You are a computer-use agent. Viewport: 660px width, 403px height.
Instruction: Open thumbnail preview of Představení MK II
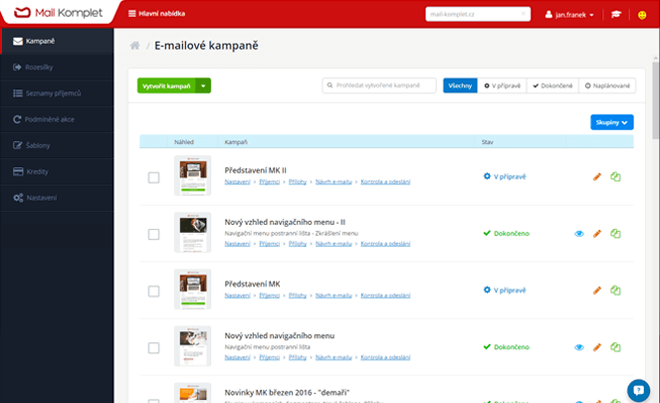193,176
